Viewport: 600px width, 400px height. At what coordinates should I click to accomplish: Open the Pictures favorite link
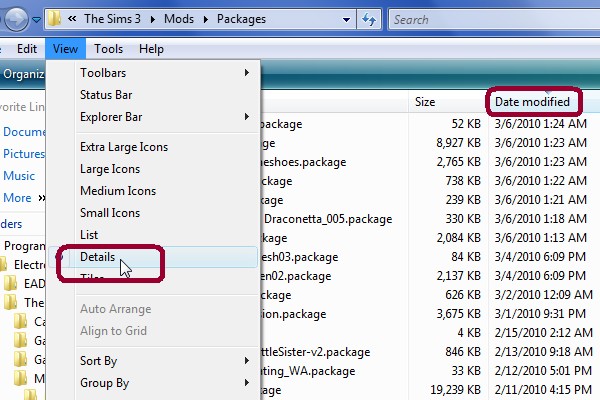[x=23, y=154]
